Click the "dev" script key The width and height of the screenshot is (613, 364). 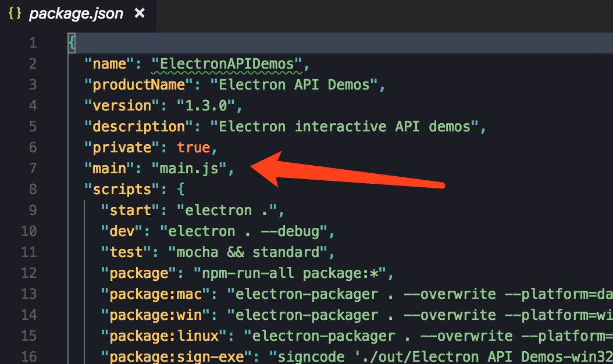pyautogui.click(x=122, y=231)
